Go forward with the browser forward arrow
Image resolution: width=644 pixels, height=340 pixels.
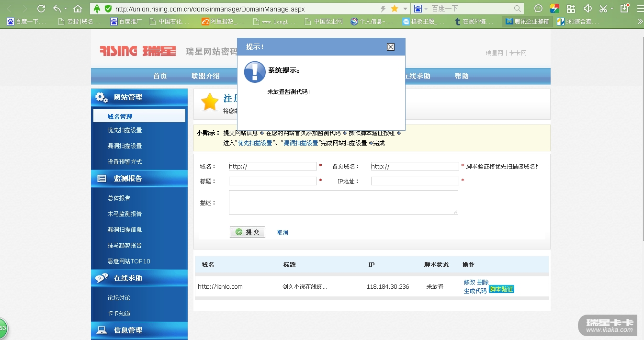(x=24, y=9)
